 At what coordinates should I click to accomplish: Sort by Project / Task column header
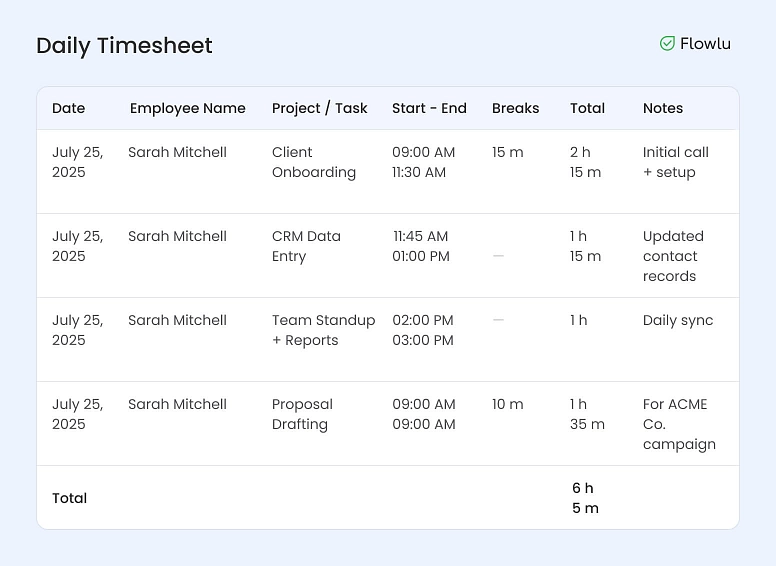(319, 108)
